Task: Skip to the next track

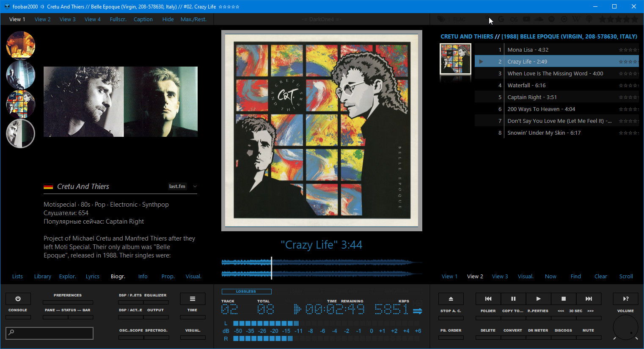Action: [x=588, y=299]
